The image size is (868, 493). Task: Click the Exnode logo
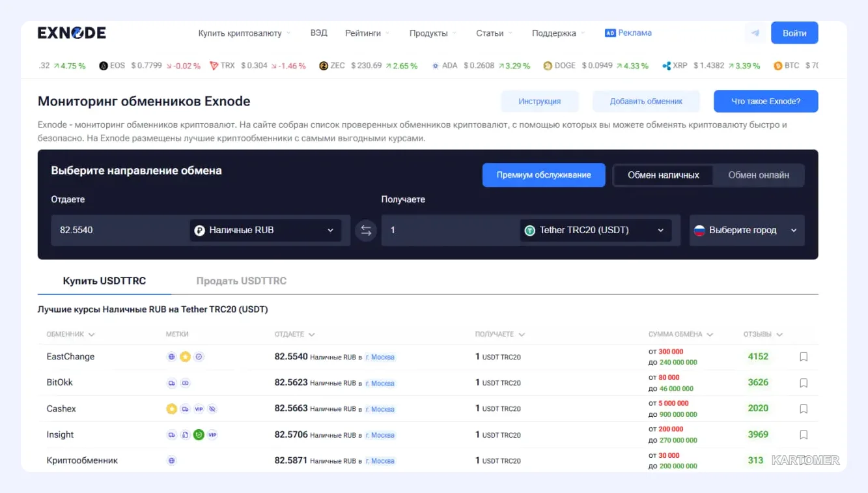72,33
